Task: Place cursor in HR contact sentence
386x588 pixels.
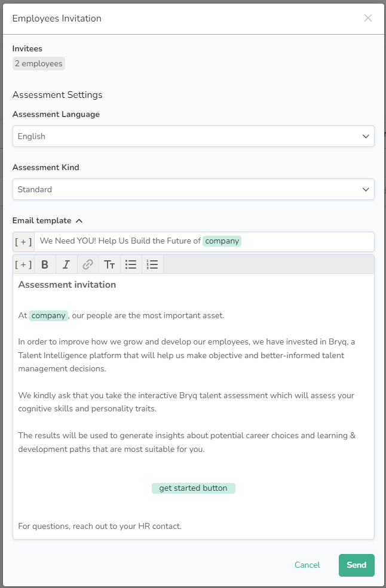Action: pos(100,527)
